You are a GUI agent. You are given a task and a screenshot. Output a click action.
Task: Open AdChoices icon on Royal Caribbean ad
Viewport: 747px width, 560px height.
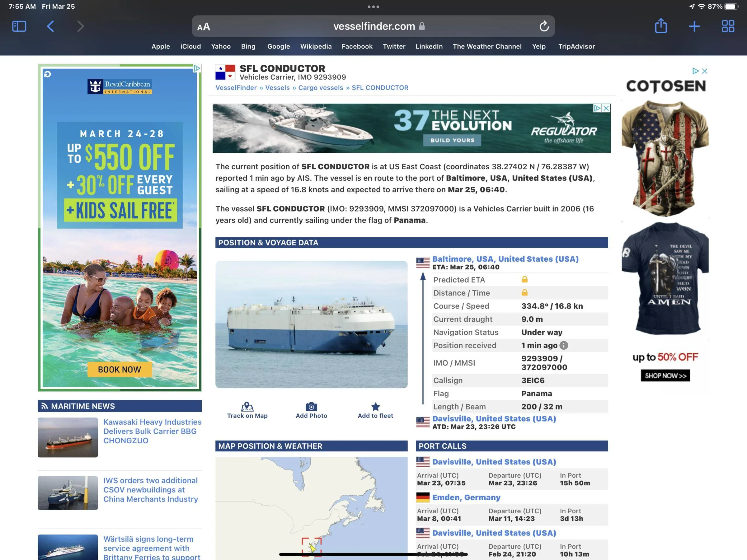pos(197,68)
